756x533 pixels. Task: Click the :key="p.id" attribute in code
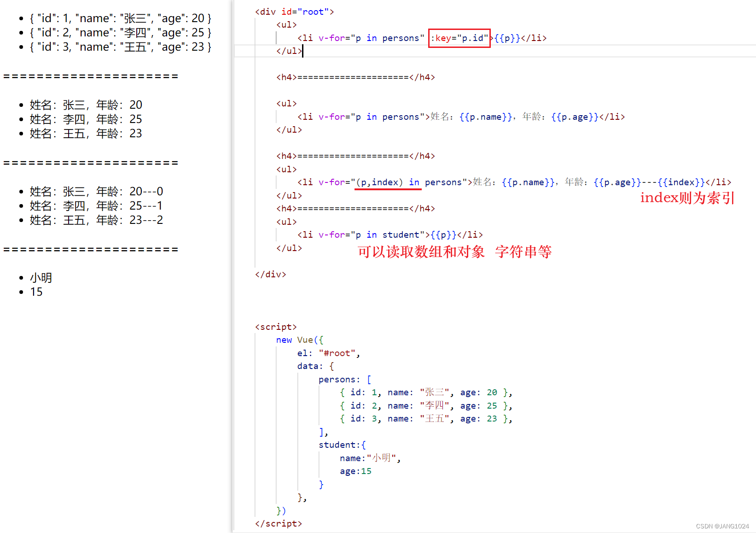coord(459,38)
